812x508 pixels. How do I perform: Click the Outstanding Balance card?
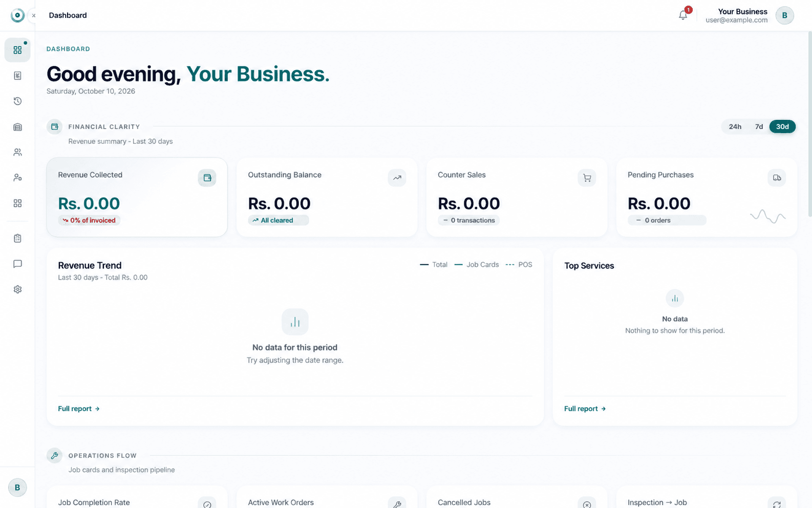[327, 197]
